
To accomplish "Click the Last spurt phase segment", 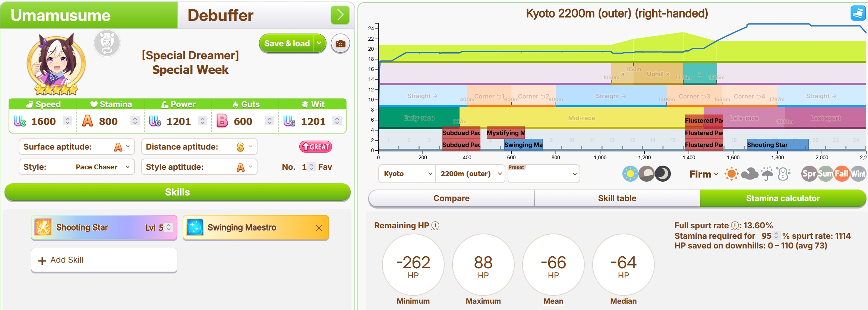I will coord(825,118).
